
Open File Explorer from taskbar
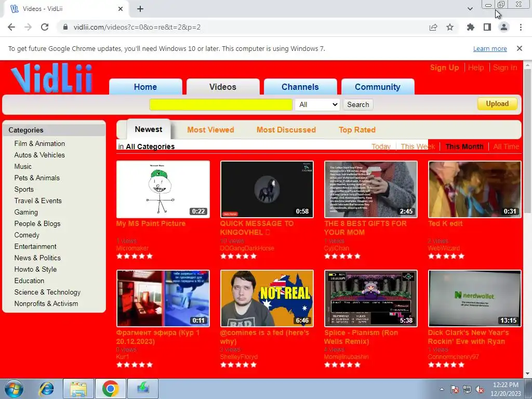[78, 389]
